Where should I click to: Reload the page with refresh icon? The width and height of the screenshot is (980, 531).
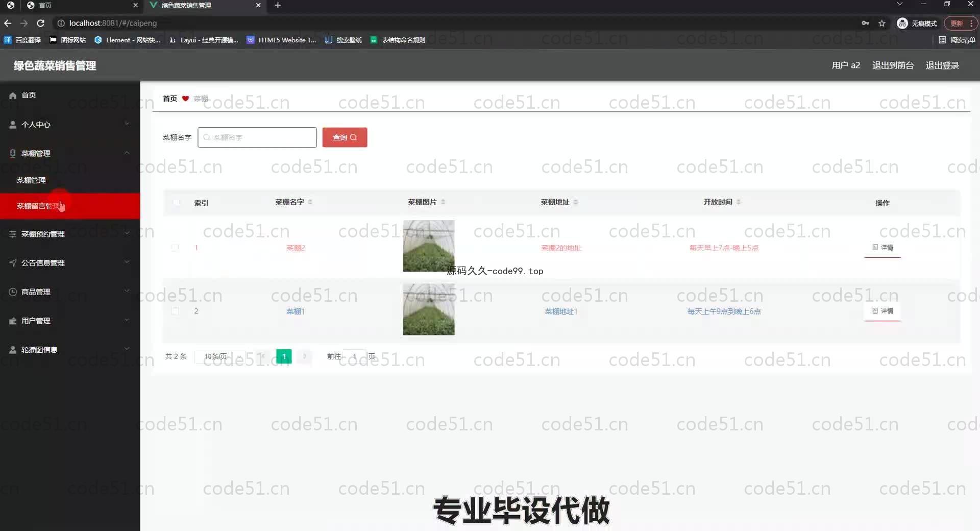[x=41, y=23]
